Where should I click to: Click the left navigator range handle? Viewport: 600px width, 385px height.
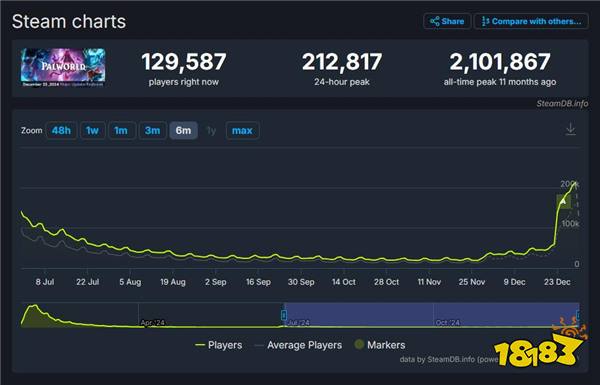pos(284,315)
